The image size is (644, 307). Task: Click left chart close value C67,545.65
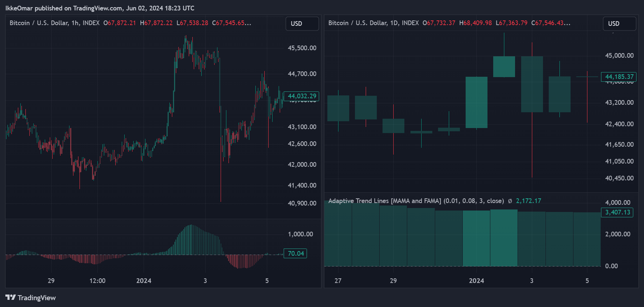pos(231,23)
